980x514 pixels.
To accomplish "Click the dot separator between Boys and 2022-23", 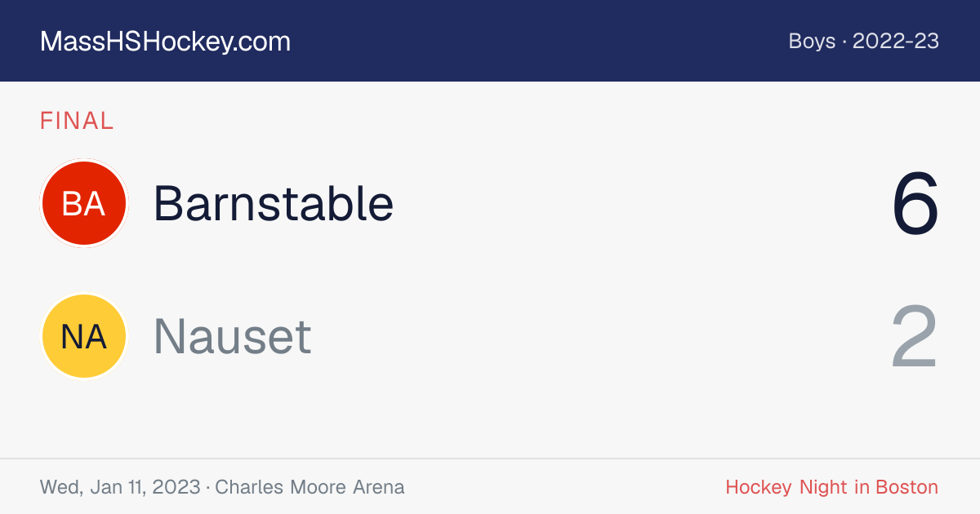I will tap(844, 41).
